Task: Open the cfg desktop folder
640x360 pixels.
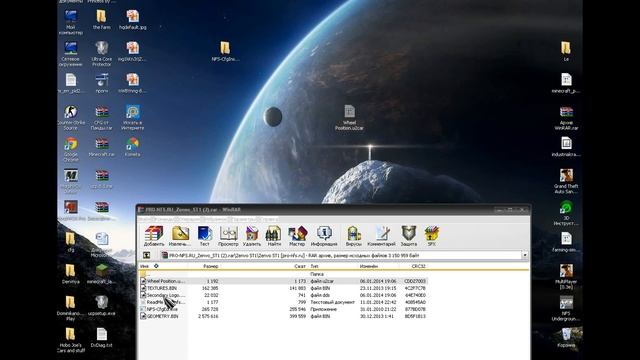Action: click(x=71, y=242)
